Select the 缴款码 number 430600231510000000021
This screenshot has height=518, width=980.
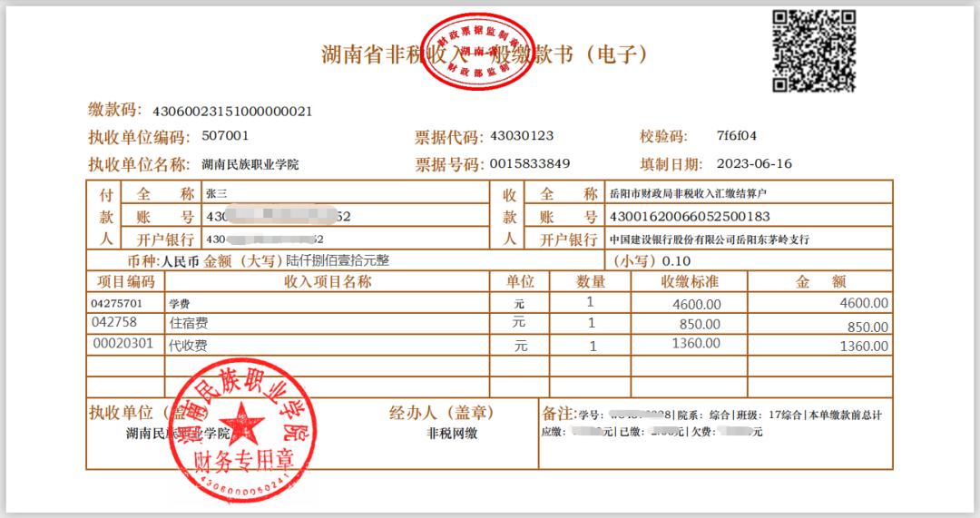232,112
